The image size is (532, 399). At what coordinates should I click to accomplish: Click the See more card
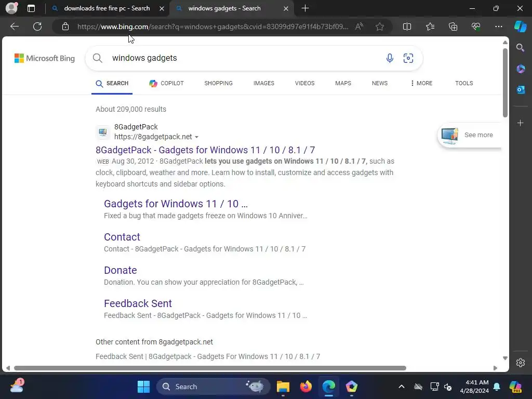coord(470,135)
